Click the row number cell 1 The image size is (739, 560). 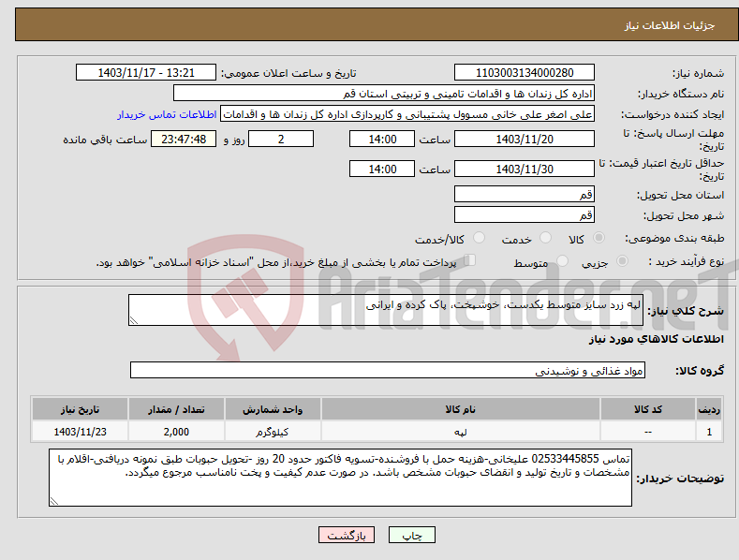tap(709, 432)
